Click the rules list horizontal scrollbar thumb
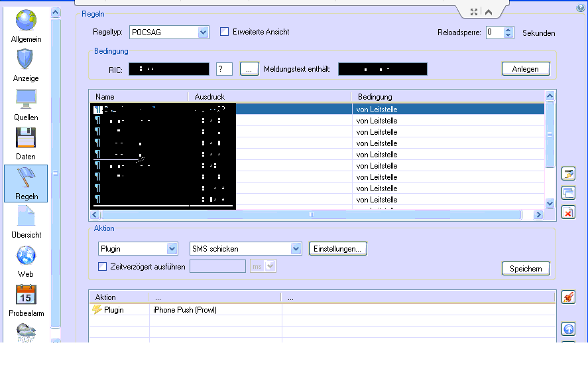Image resolution: width=588 pixels, height=377 pixels. (x=312, y=215)
